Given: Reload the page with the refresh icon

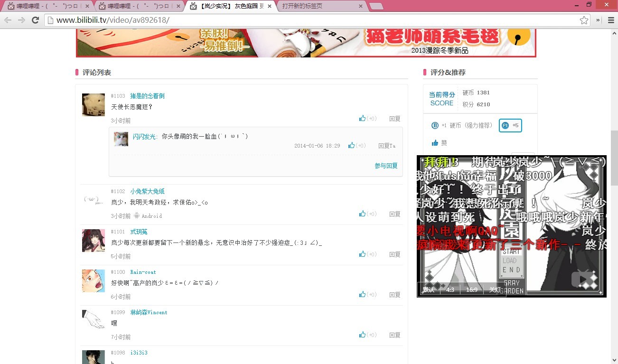Looking at the screenshot, I should (36, 20).
